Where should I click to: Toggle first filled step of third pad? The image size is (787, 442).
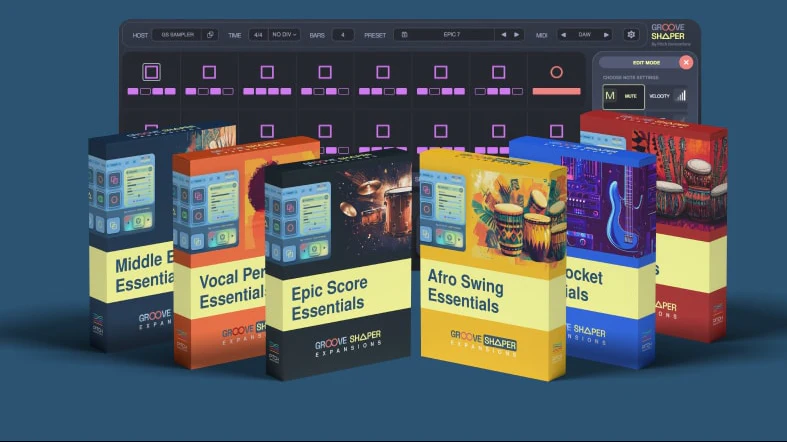[248, 91]
